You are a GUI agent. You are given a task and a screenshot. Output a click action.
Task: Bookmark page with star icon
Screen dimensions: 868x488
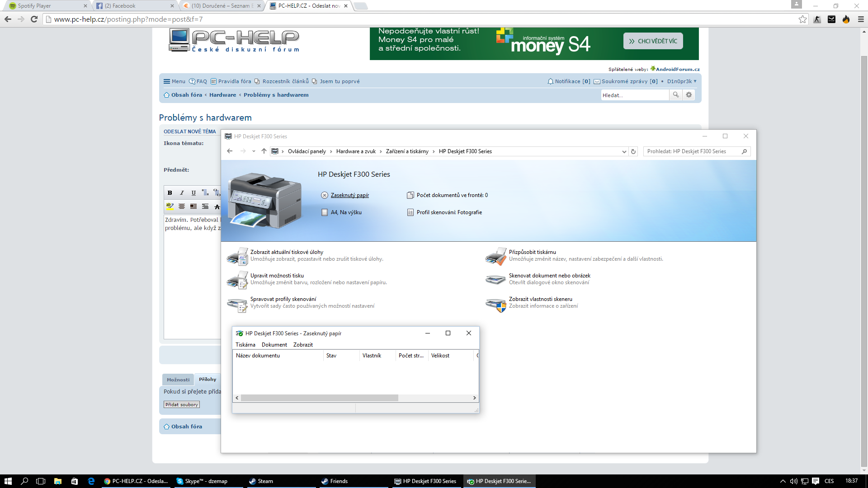tap(802, 19)
